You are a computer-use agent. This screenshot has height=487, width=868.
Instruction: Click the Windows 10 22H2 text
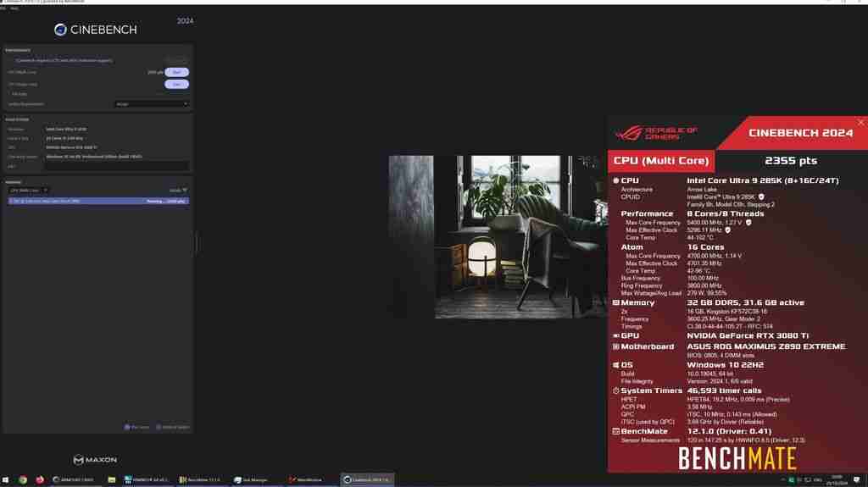(x=726, y=365)
